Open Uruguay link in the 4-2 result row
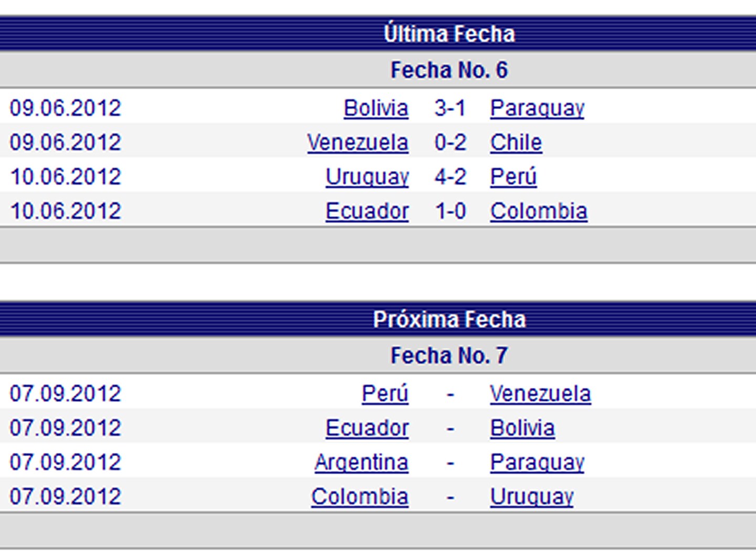The width and height of the screenshot is (756, 553). [367, 177]
